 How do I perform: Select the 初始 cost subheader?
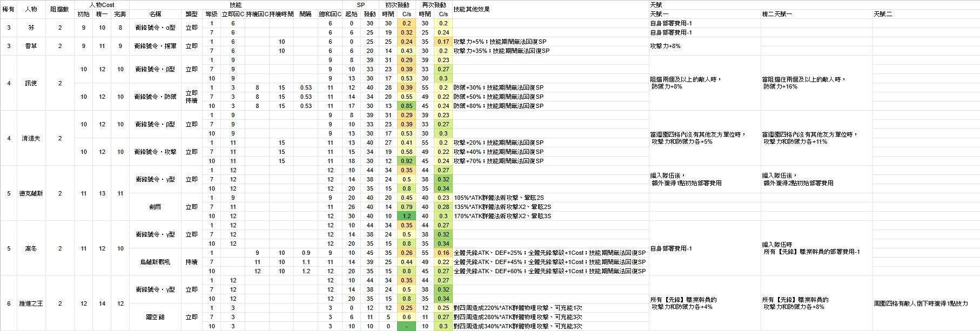tap(83, 14)
